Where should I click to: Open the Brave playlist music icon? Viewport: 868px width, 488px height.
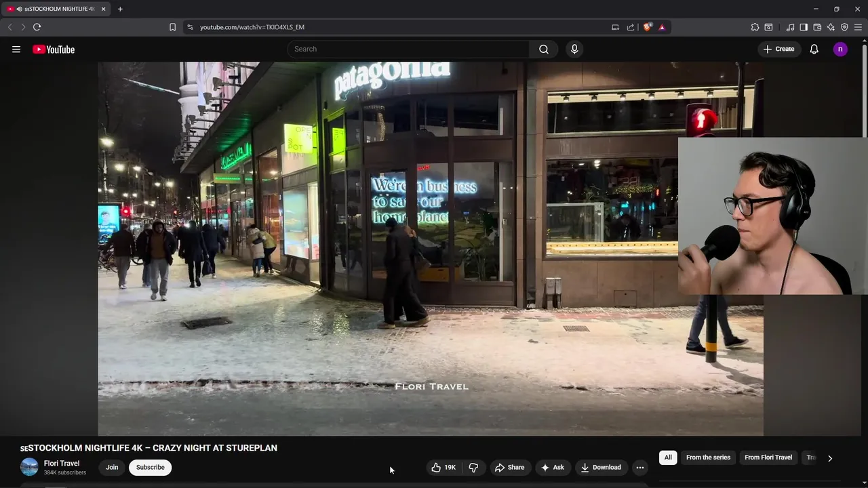pos(790,27)
